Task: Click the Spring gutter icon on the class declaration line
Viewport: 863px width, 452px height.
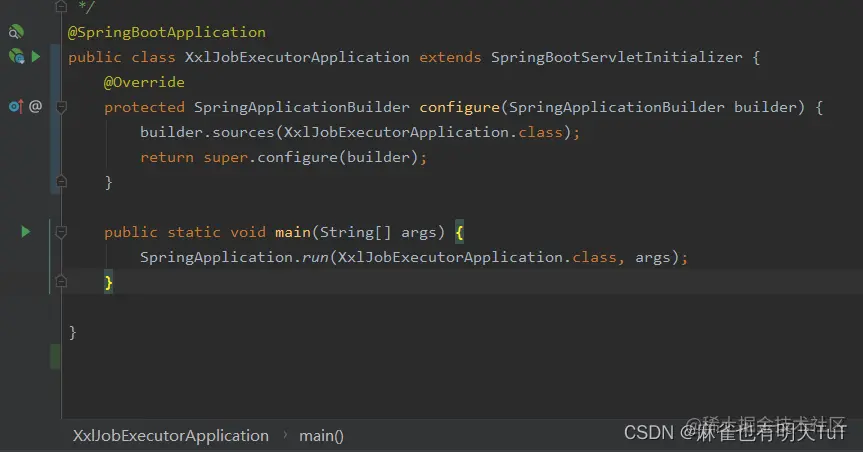Action: 17,56
